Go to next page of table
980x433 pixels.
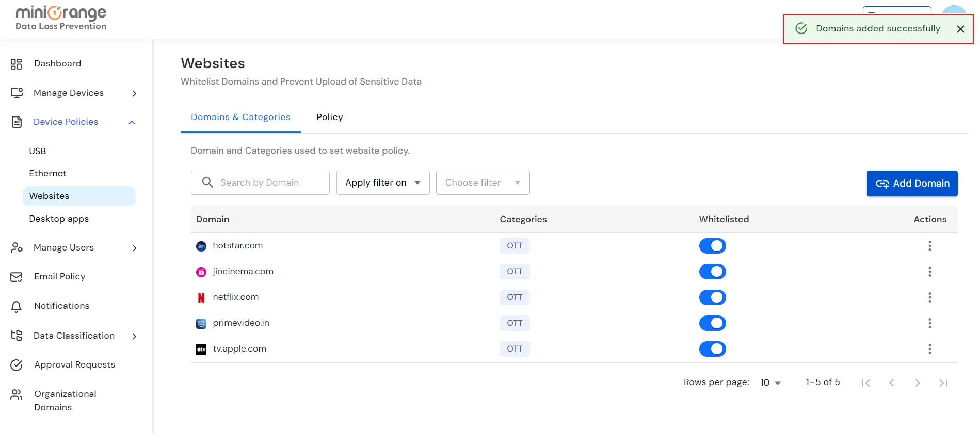[x=918, y=382]
